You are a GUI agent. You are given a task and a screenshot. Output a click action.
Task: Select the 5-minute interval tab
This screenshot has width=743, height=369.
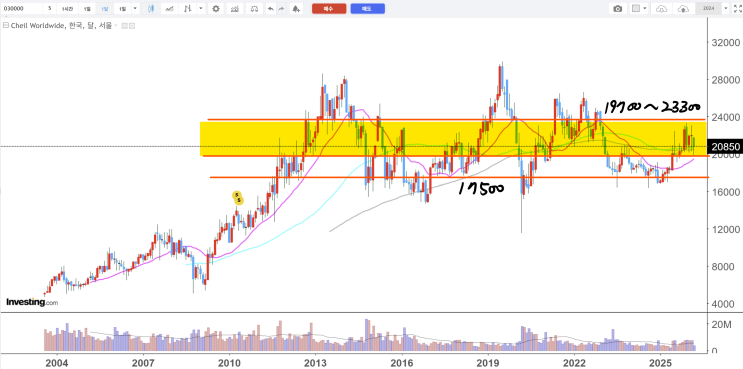(49, 9)
